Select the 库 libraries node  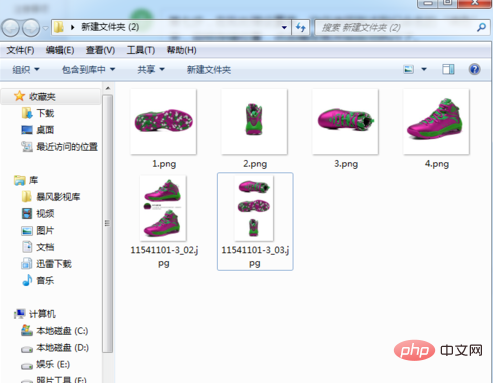click(33, 180)
